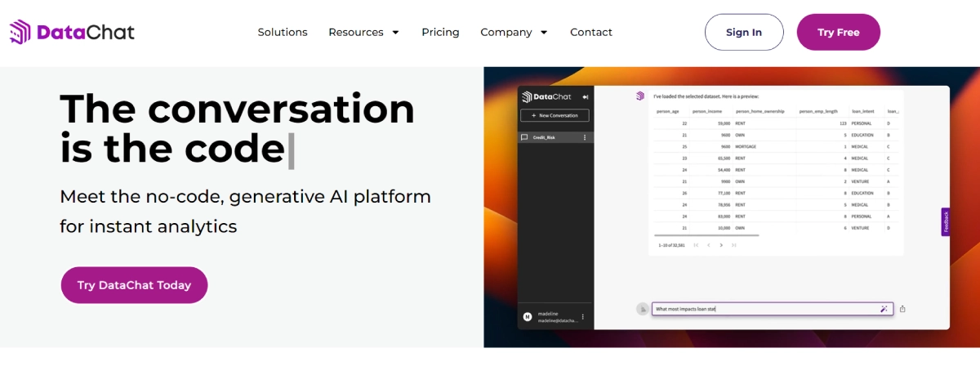The image size is (980, 384).
Task: Collapse the demo sidebar with the arrow icon
Action: (x=586, y=97)
